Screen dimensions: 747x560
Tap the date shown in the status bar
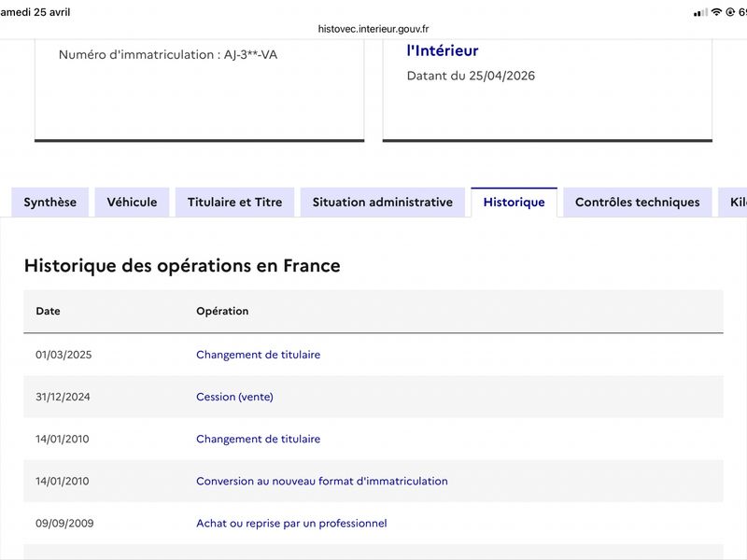(x=35, y=12)
